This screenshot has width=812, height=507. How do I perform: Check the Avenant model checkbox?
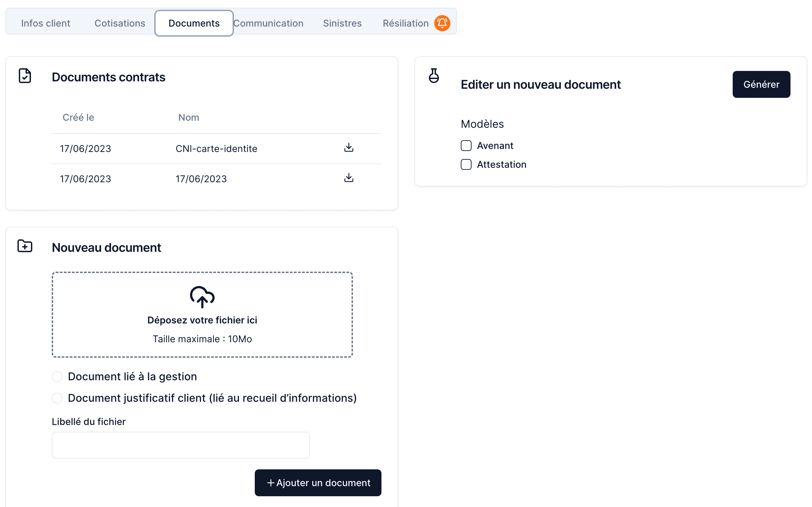pos(466,146)
